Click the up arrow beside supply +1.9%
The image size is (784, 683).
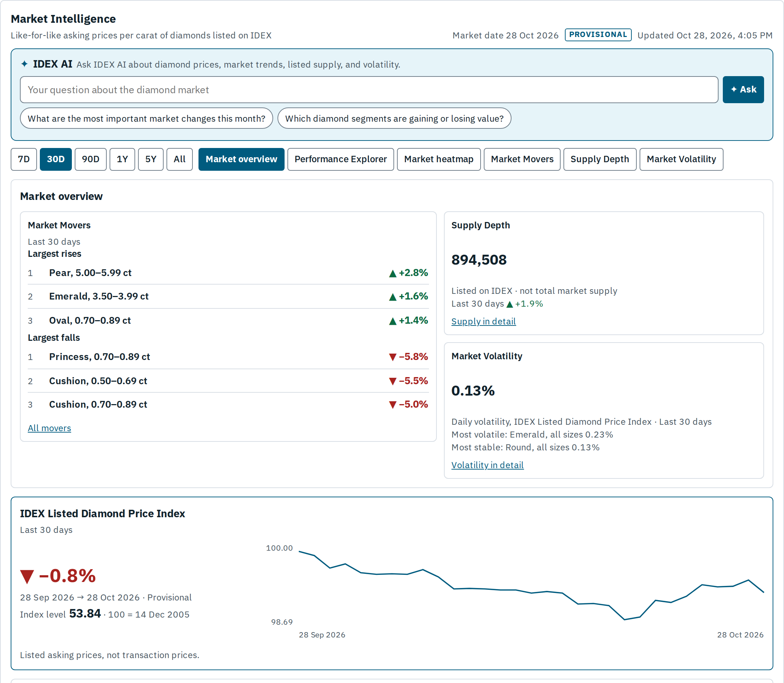tap(510, 304)
